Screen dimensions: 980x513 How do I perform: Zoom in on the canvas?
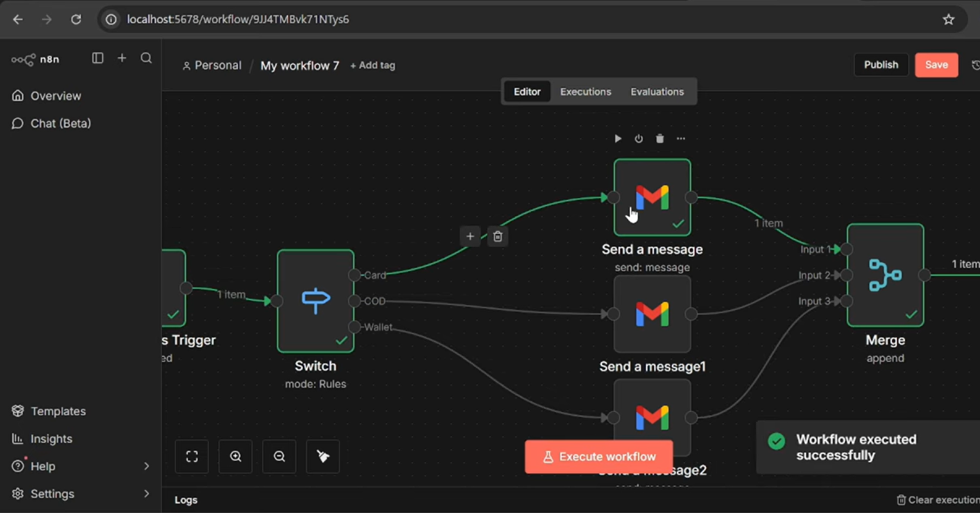click(x=235, y=456)
